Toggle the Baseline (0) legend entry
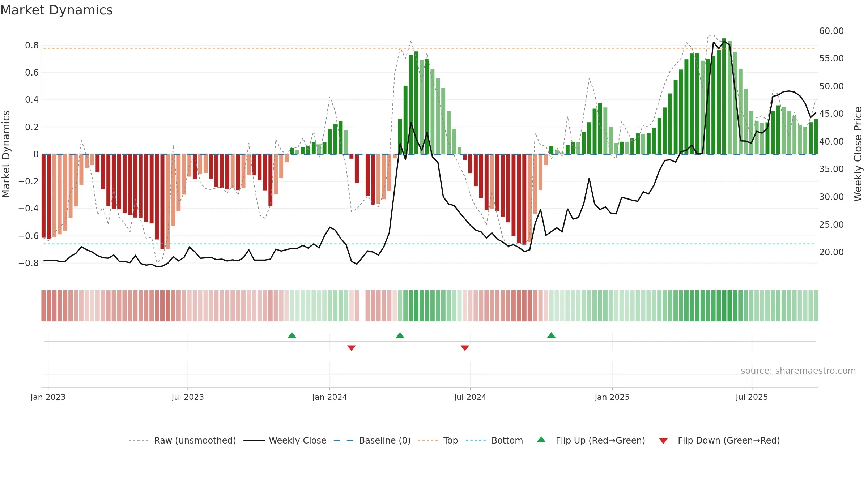The image size is (868, 488). click(372, 440)
